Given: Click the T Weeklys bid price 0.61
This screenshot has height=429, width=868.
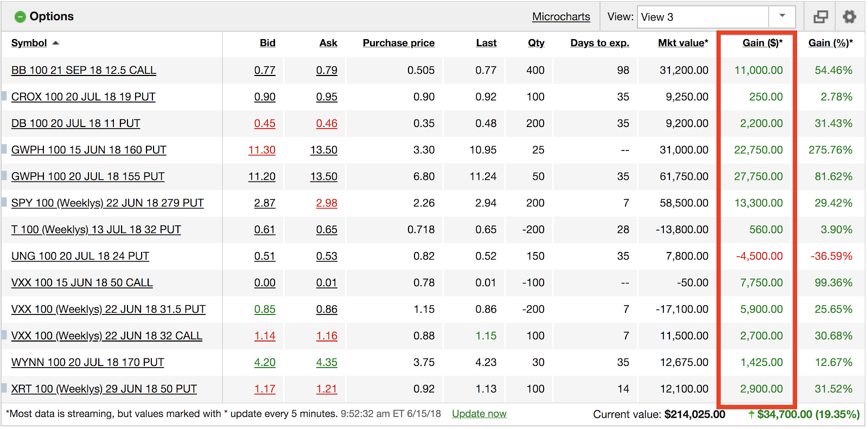Looking at the screenshot, I should 265,230.
